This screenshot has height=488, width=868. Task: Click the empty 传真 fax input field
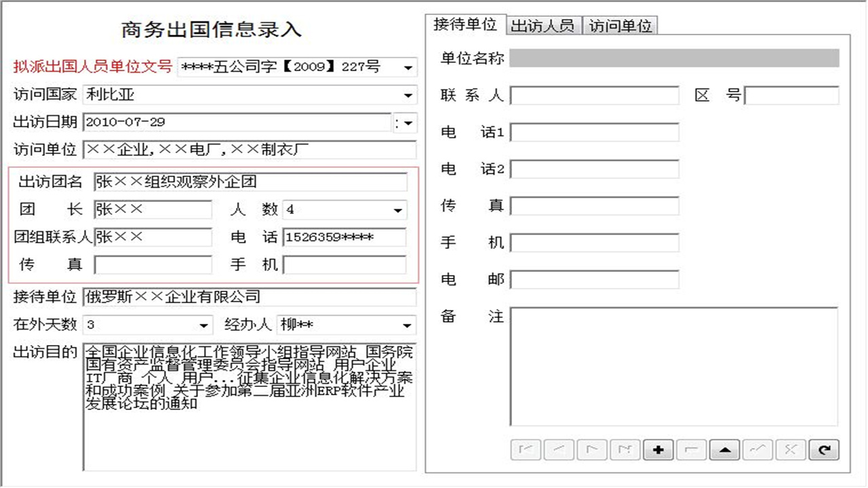coord(153,264)
